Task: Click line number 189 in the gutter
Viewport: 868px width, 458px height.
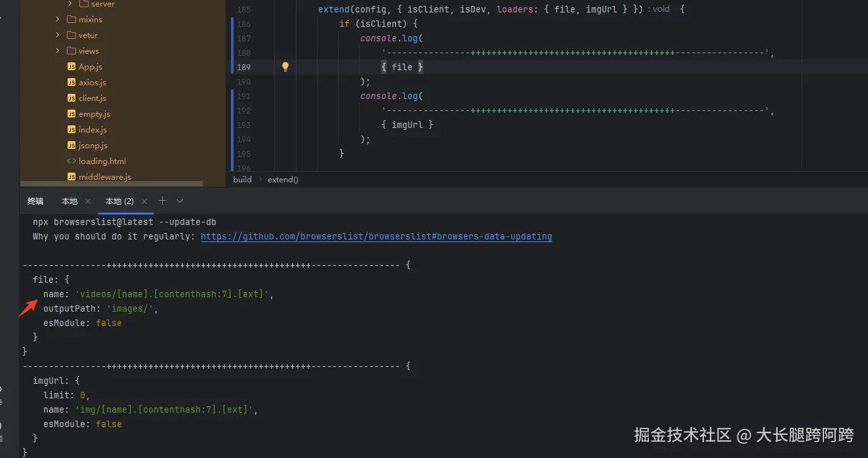Action: (243, 67)
